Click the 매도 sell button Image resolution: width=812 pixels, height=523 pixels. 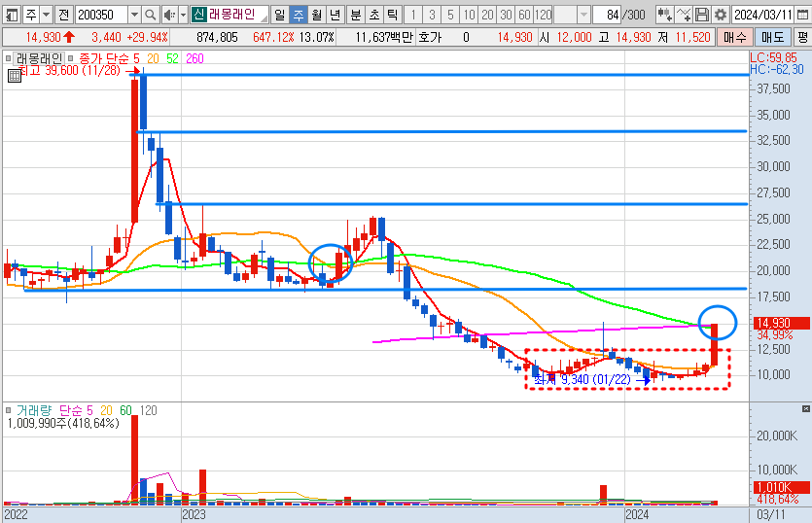[x=773, y=37]
